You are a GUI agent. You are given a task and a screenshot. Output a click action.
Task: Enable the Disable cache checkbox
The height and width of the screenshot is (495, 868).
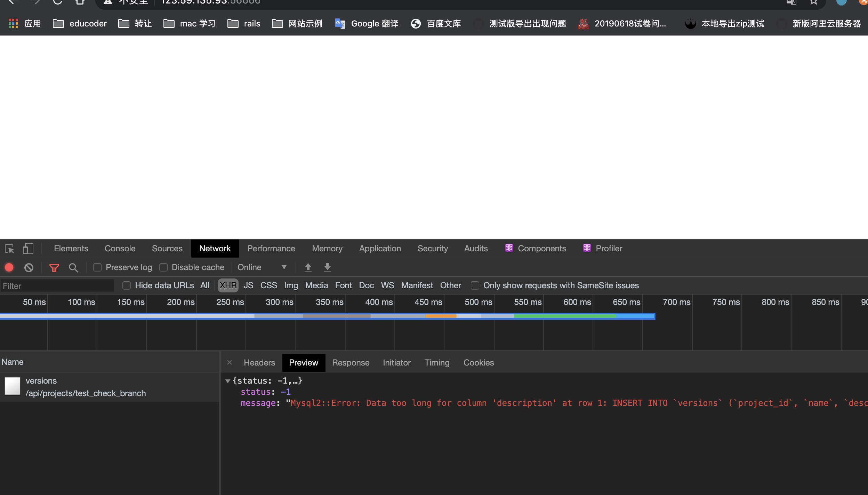click(x=163, y=267)
